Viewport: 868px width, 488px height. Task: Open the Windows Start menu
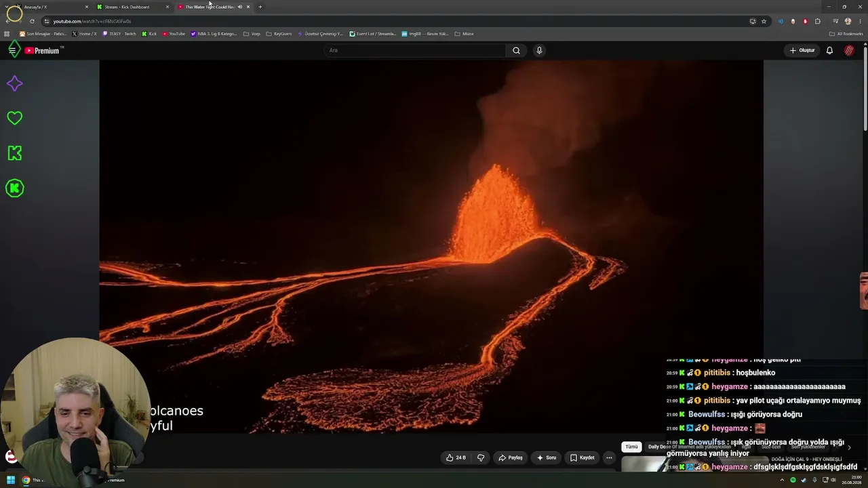(x=11, y=480)
